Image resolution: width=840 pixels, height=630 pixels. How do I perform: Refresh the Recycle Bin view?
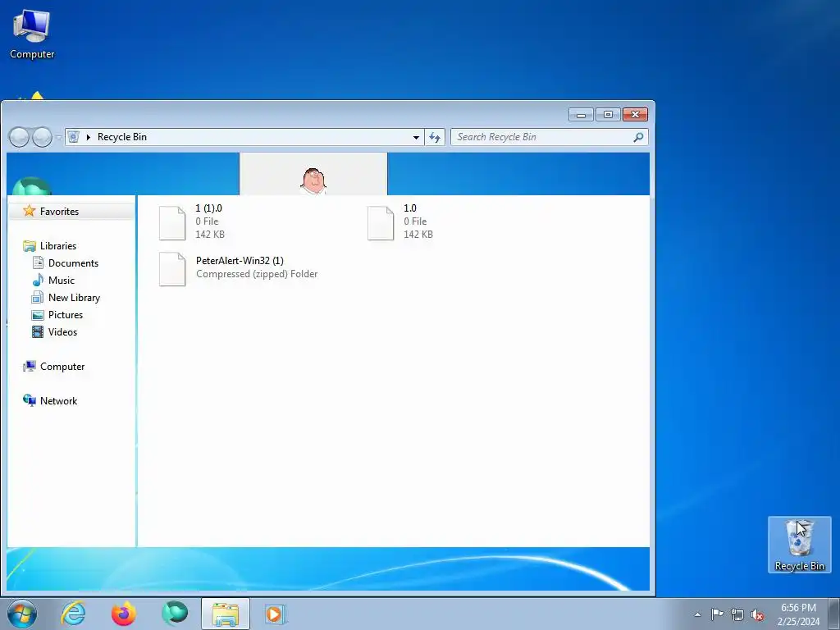click(435, 137)
